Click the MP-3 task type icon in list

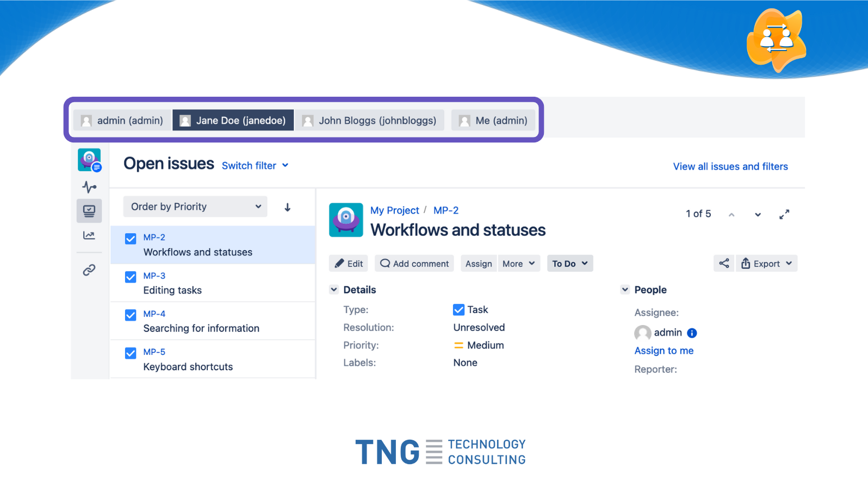point(131,277)
